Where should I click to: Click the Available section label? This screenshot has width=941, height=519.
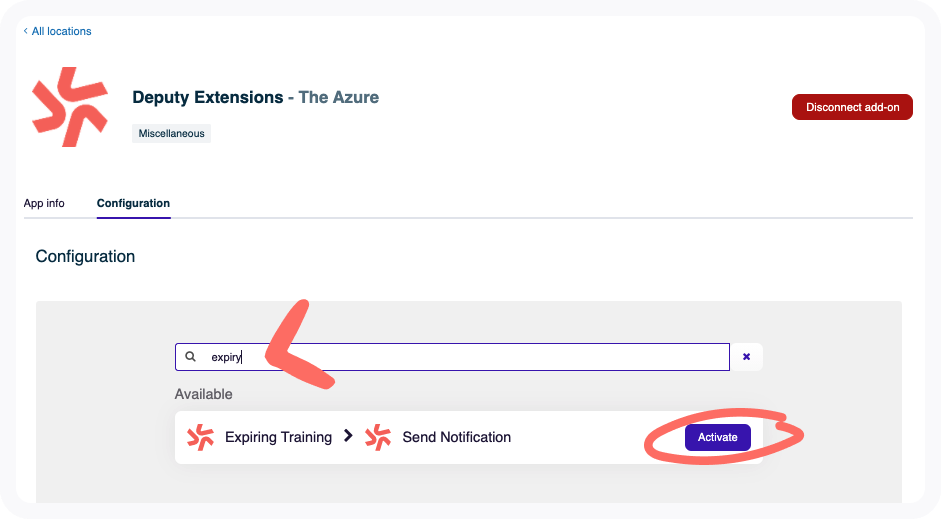(203, 394)
